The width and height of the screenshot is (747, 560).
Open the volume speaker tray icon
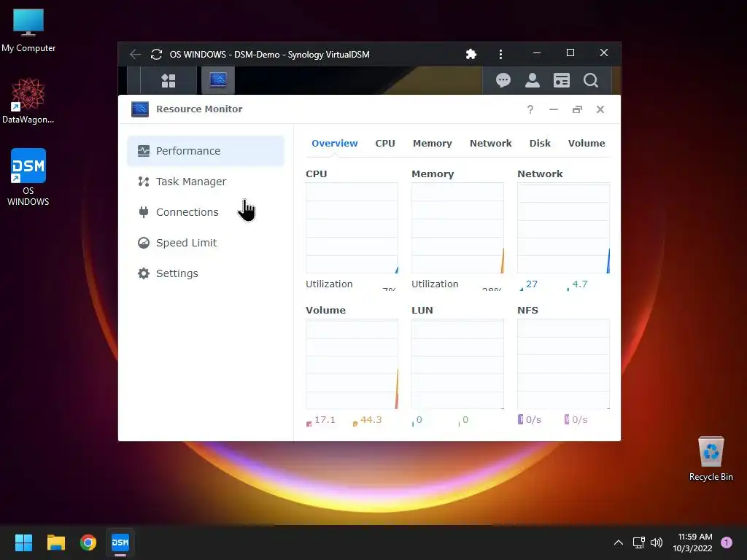tap(657, 542)
